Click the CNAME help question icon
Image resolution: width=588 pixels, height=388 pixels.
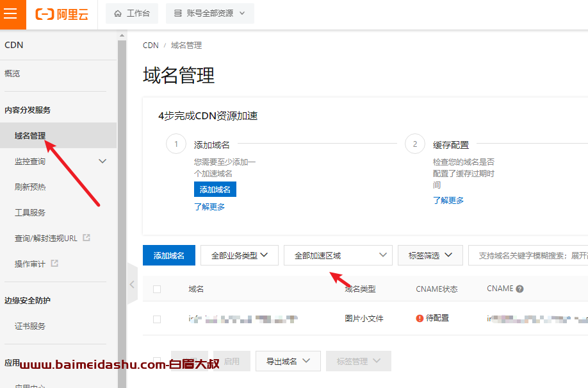point(519,289)
